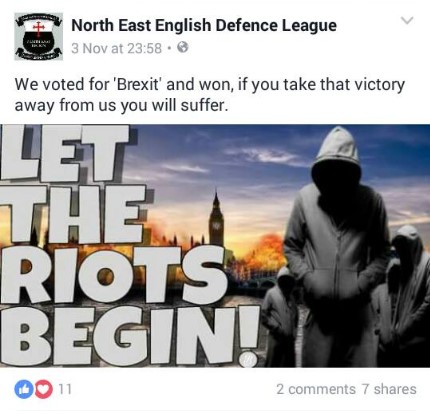Open the North East EDL profile picture
This screenshot has width=430, height=411.
tap(38, 36)
